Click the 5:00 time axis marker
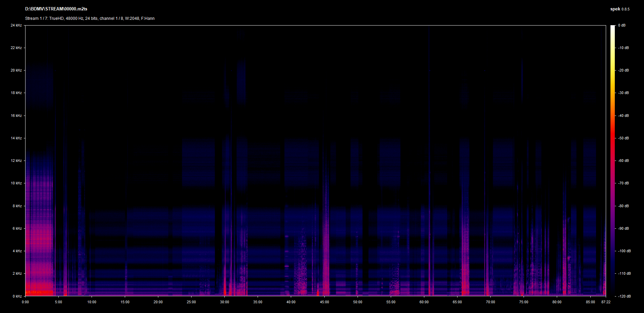 pyautogui.click(x=58, y=302)
